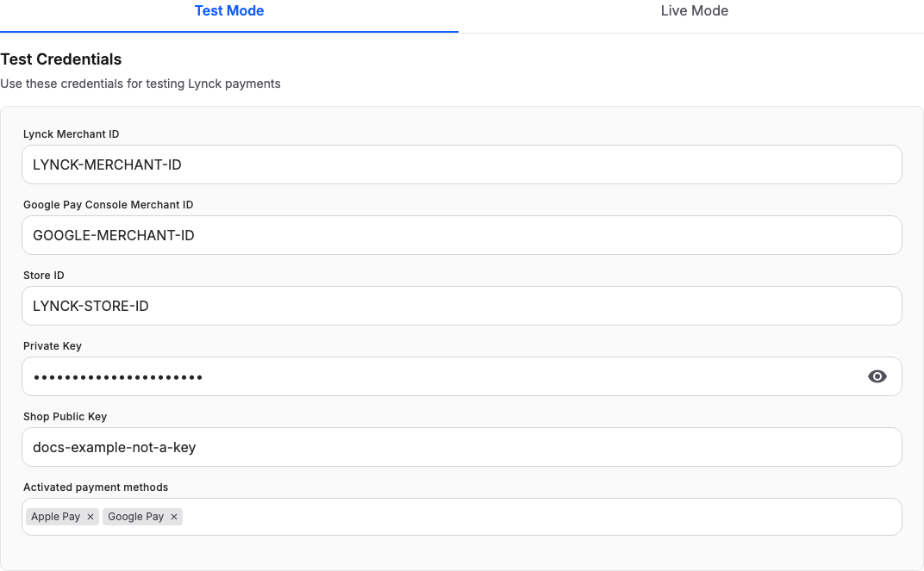Click 'Use these credentials for testing Lynck payments'

pyautogui.click(x=140, y=84)
